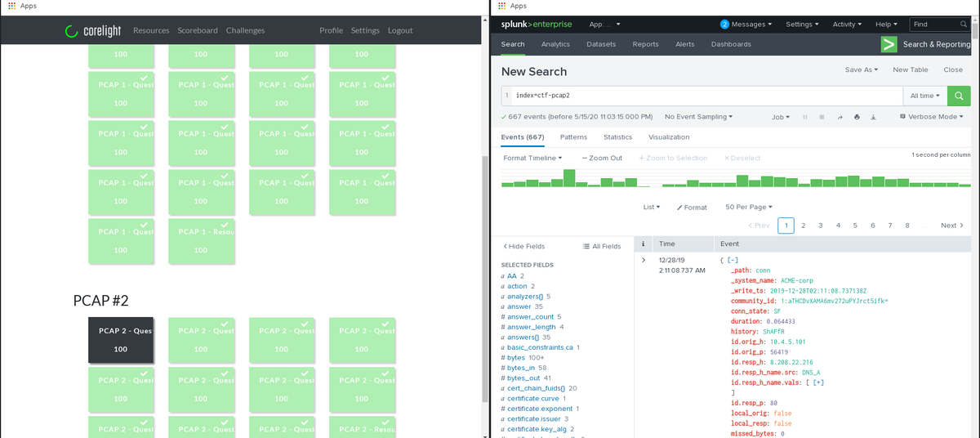Open the No Event Sampling dropdown

point(698,117)
